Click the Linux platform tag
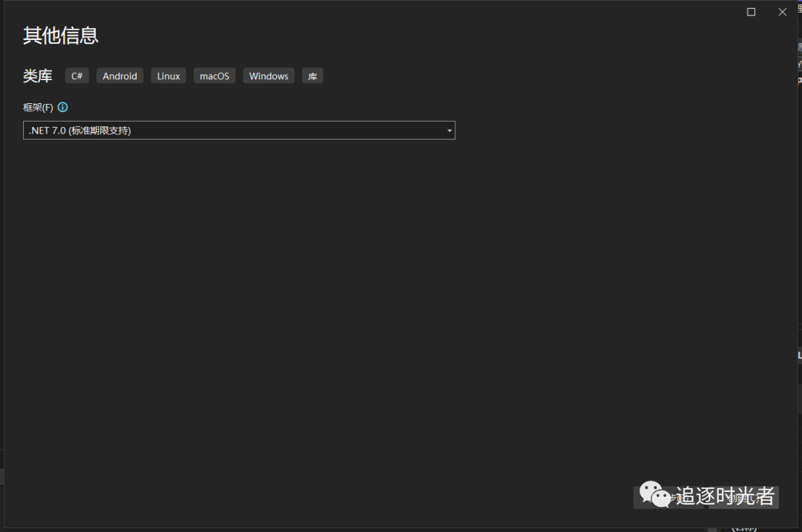The width and height of the screenshot is (802, 532). click(x=169, y=76)
